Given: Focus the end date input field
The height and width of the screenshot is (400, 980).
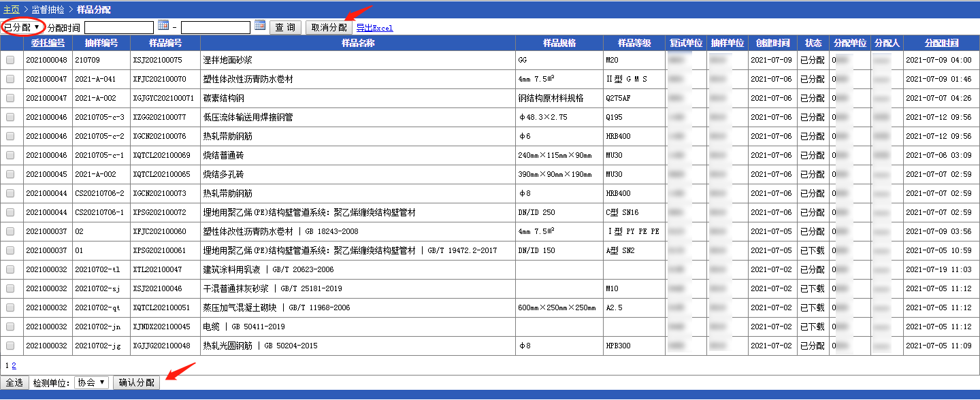Looking at the screenshot, I should [216, 27].
